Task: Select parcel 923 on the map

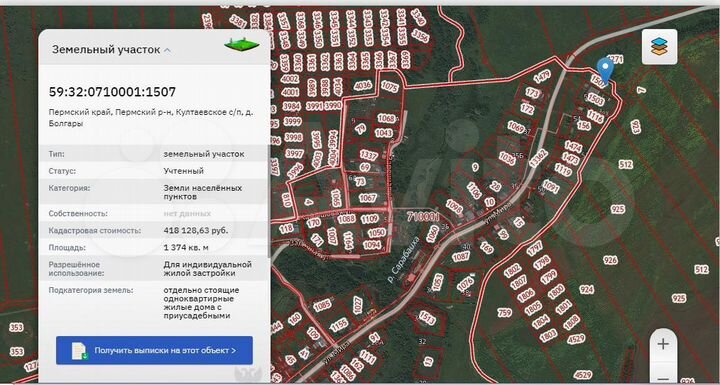Action: [x=636, y=127]
